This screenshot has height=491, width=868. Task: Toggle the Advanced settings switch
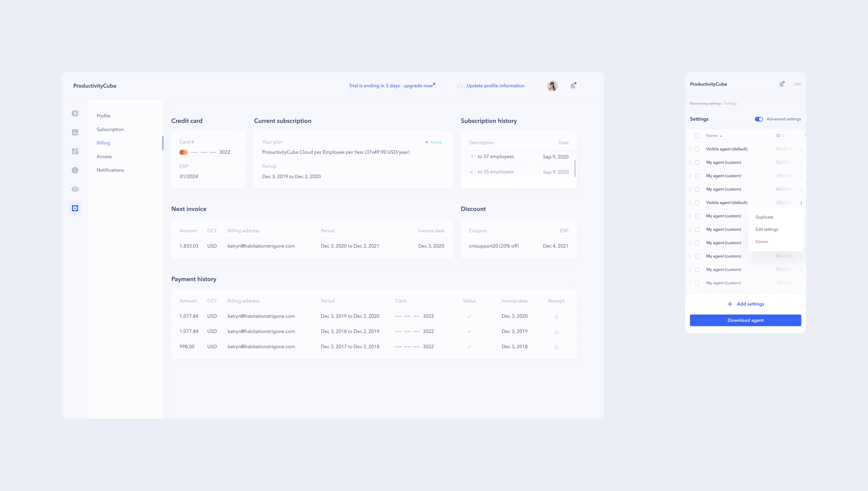(759, 119)
